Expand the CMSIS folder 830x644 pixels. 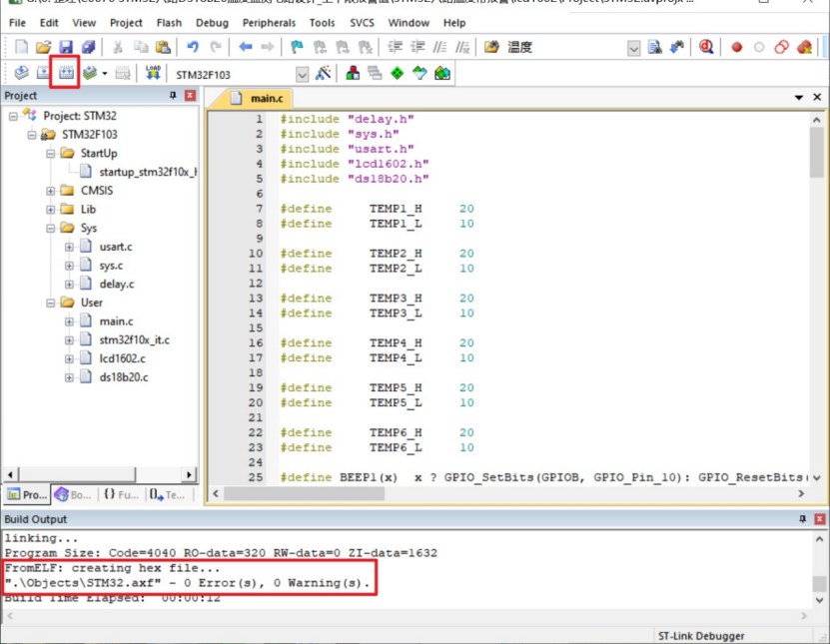(50, 191)
